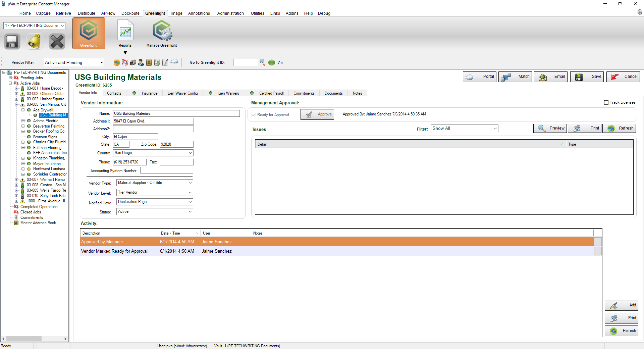
Task: Open the DocRoute menu
Action: [x=130, y=13]
